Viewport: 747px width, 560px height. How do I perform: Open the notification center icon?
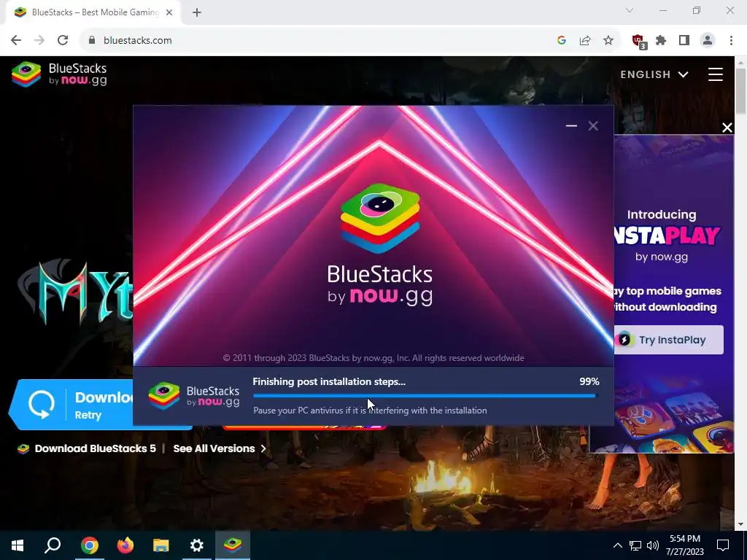coord(723,545)
